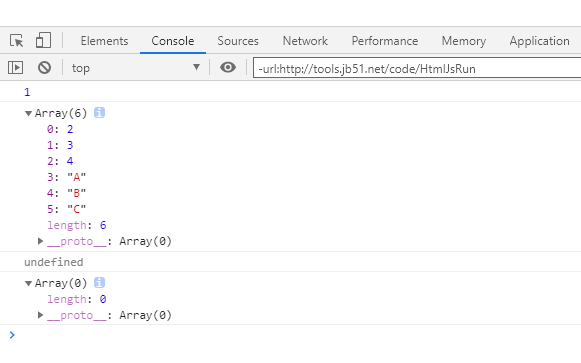This screenshot has width=581, height=363.
Task: Create live expression with eye icon
Action: tap(228, 67)
